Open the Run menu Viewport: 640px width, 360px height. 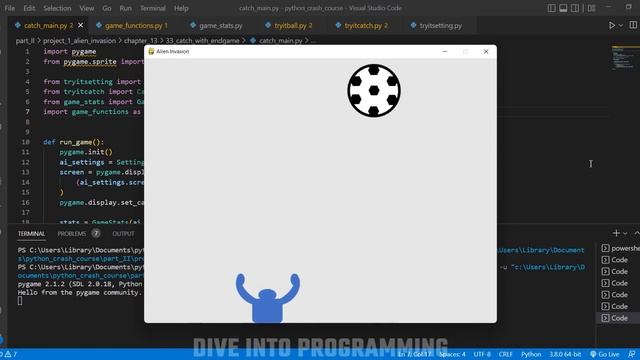point(126,8)
